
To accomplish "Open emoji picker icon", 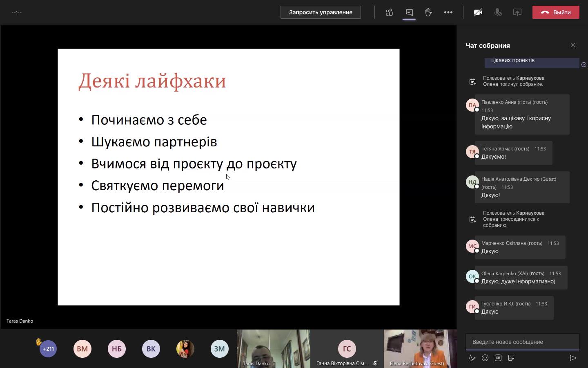I will click(x=485, y=358).
